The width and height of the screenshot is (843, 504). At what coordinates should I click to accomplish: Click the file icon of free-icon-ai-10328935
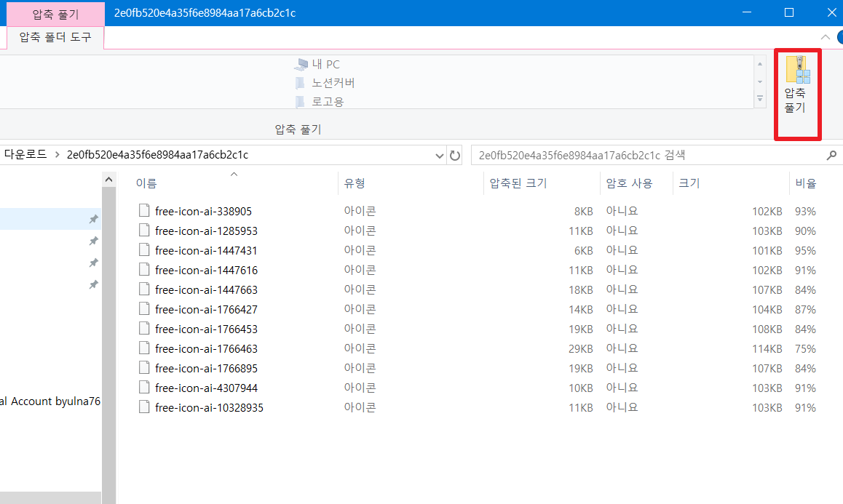[144, 407]
